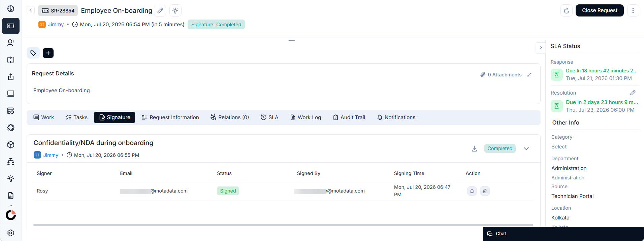The width and height of the screenshot is (644, 241).
Task: Click the Response SLA hourglass icon
Action: pos(557,75)
